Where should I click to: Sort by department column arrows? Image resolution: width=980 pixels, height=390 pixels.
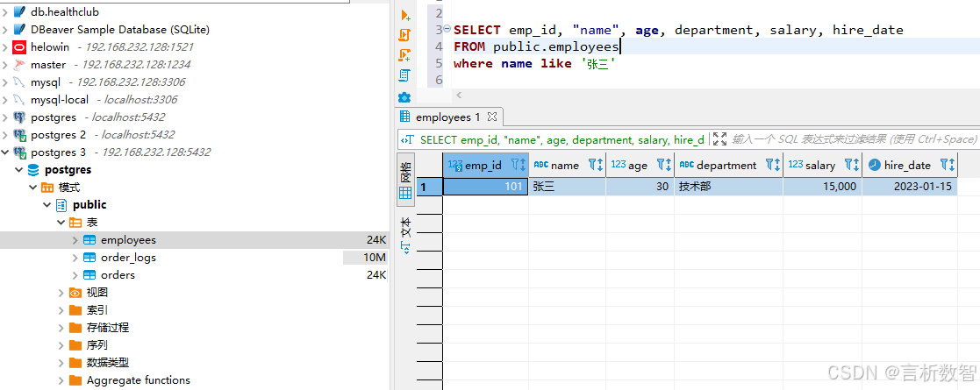tap(776, 165)
